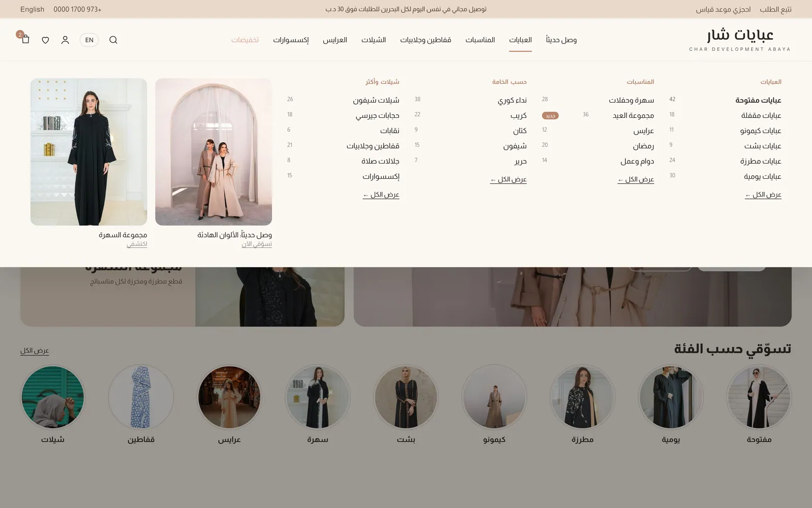812x508 pixels.
Task: Click عرض الكل under شيلات وأكثر column
Action: click(x=381, y=195)
